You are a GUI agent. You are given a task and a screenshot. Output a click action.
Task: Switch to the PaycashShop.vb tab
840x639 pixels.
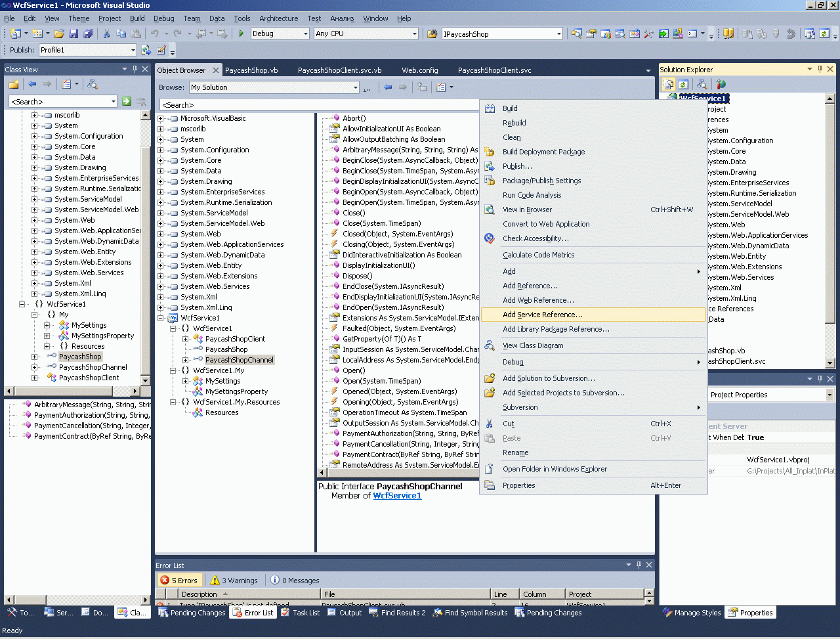pos(251,70)
